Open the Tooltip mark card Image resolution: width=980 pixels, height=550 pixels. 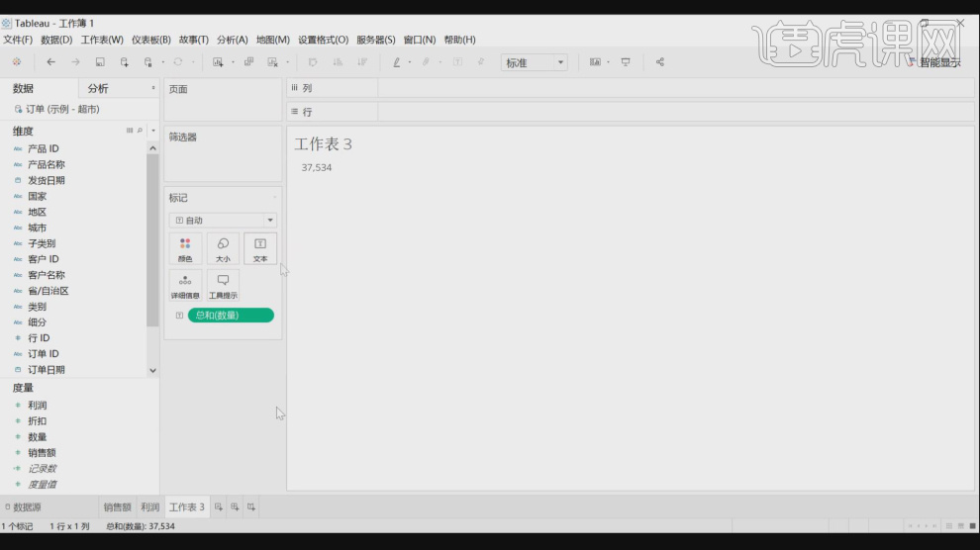click(223, 286)
